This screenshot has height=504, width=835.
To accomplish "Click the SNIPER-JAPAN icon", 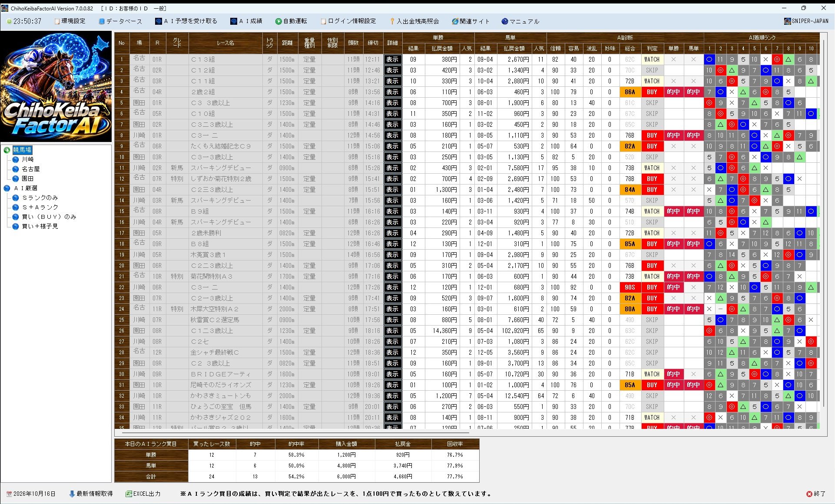I will tap(787, 21).
